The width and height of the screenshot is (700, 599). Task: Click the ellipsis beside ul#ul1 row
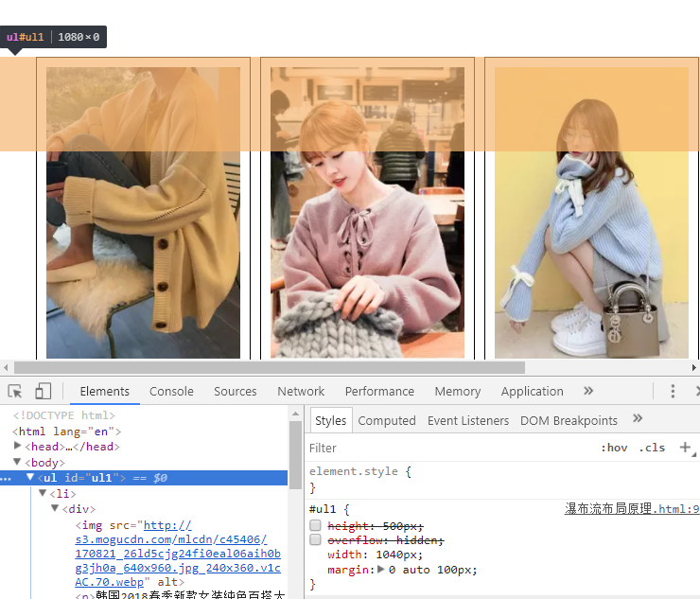[6, 479]
